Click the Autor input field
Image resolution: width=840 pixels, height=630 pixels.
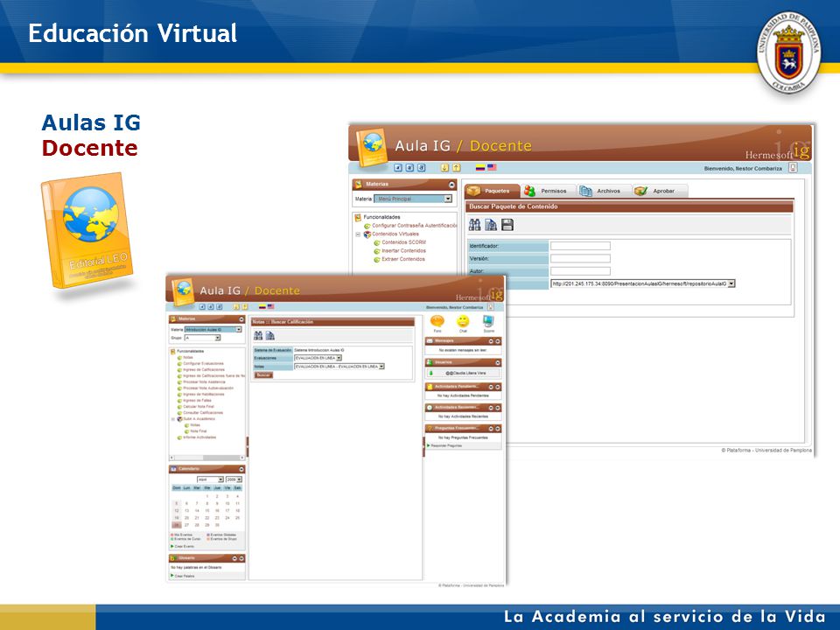[x=580, y=271]
